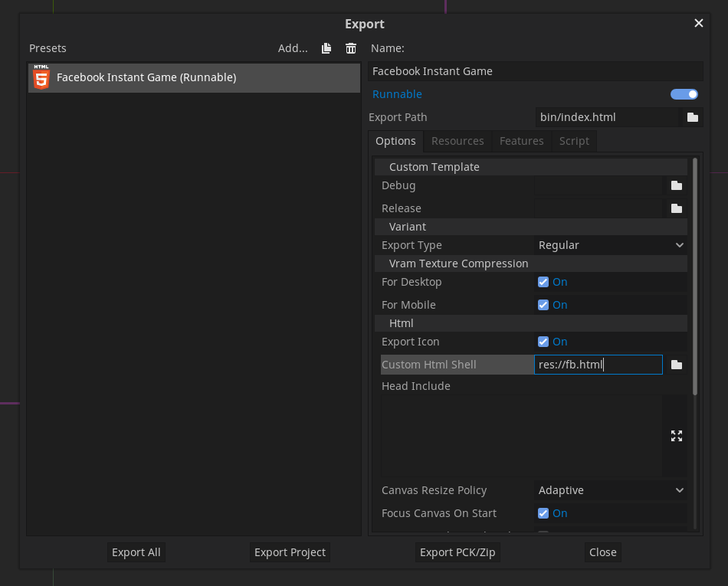Browse for Custom Html Shell file
The height and width of the screenshot is (586, 728).
pos(677,365)
